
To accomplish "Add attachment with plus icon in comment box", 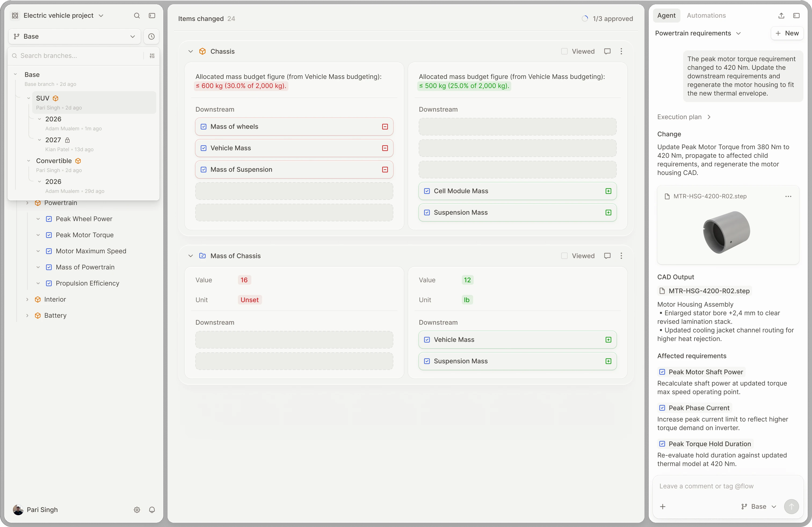I will tap(662, 507).
